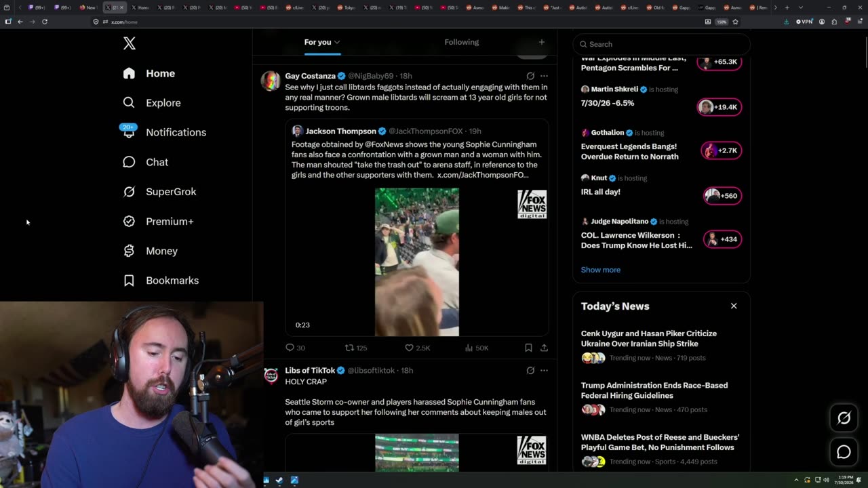Click Grok icon on Libs of TikTok post
The width and height of the screenshot is (868, 488).
530,371
